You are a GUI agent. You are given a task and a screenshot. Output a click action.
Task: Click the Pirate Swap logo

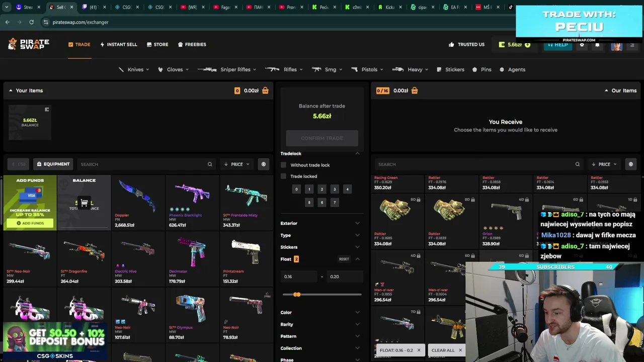pos(29,44)
